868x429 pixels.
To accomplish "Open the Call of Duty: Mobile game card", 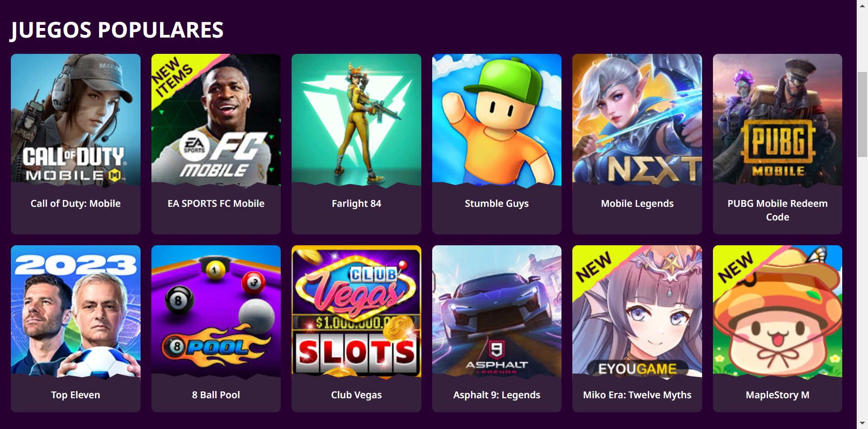I will tap(75, 144).
